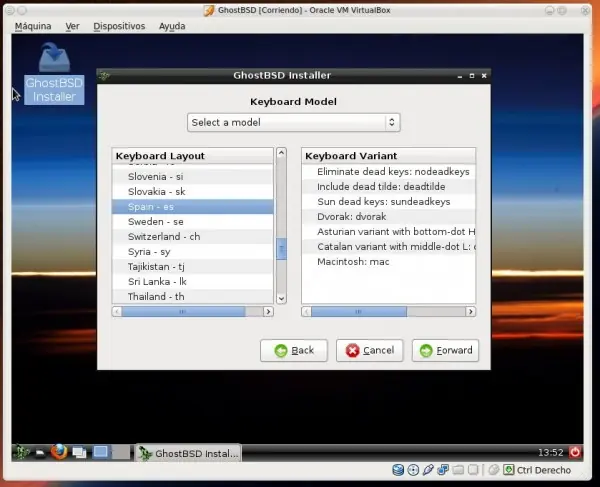Choose Macintosh: mac variant
Viewport: 600px width, 487px height.
pos(388,262)
